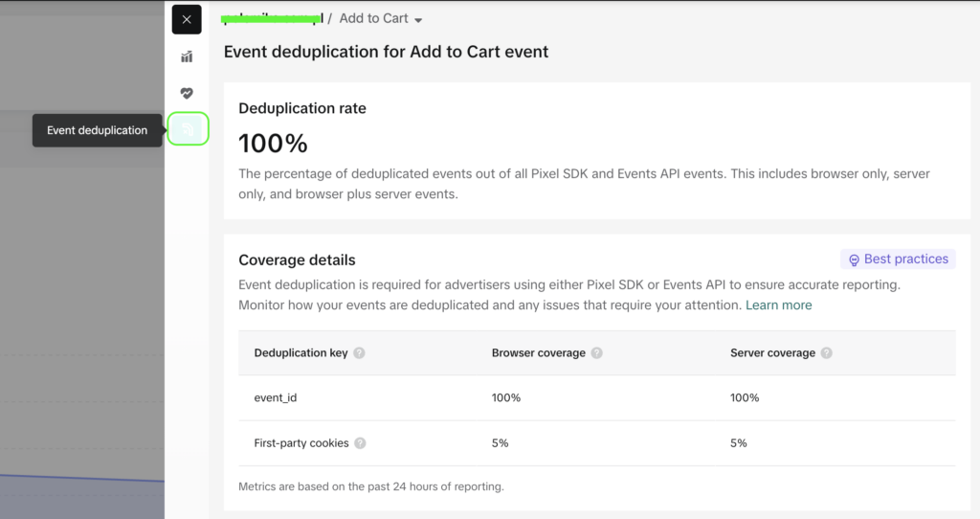This screenshot has height=519, width=980.
Task: Click help icon beside Browser coverage
Action: [x=596, y=353]
